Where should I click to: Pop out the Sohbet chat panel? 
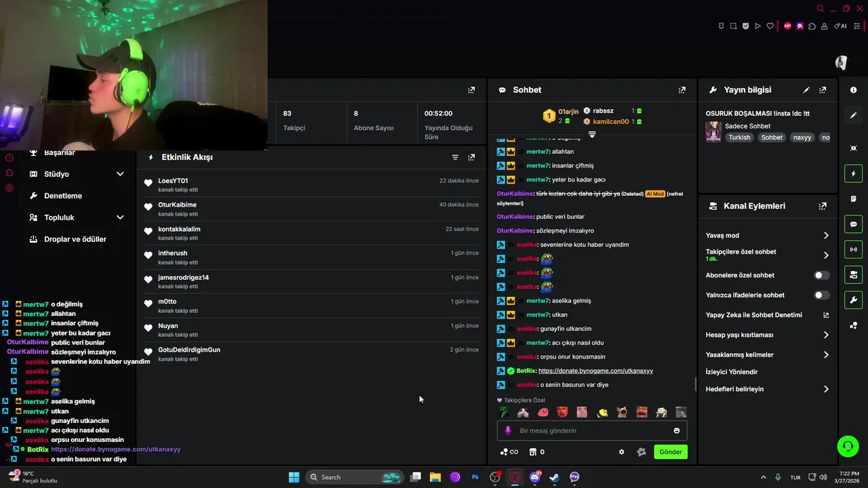tap(682, 89)
